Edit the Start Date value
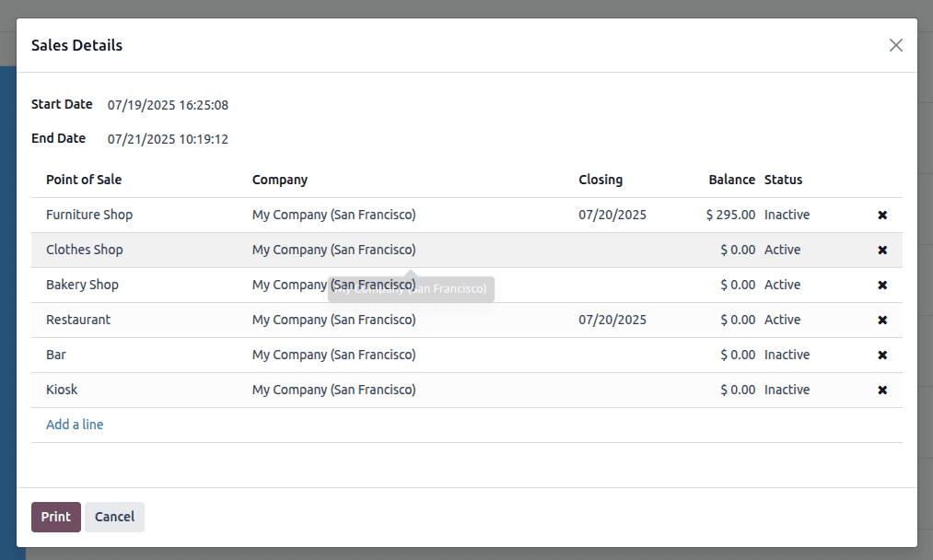933x560 pixels. point(168,105)
